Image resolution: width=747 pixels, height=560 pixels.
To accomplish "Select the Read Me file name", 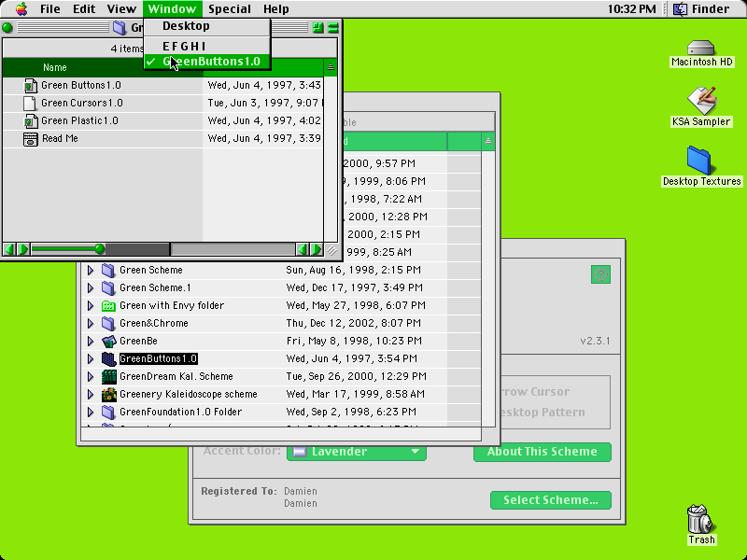I will point(60,138).
